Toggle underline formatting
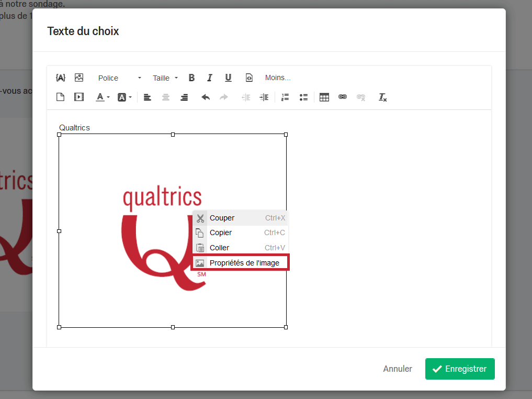 pyautogui.click(x=229, y=78)
